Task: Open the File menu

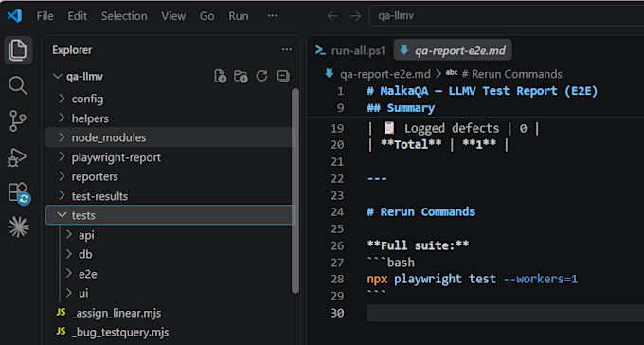Action: click(x=45, y=16)
